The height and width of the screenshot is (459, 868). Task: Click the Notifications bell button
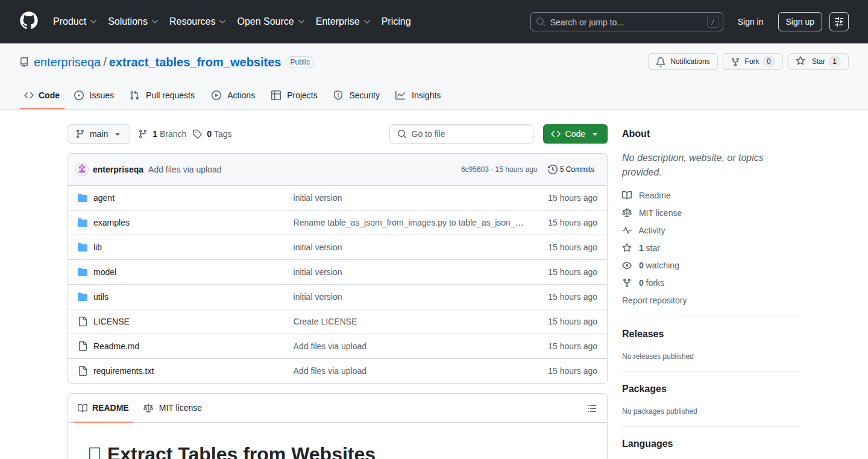click(683, 62)
